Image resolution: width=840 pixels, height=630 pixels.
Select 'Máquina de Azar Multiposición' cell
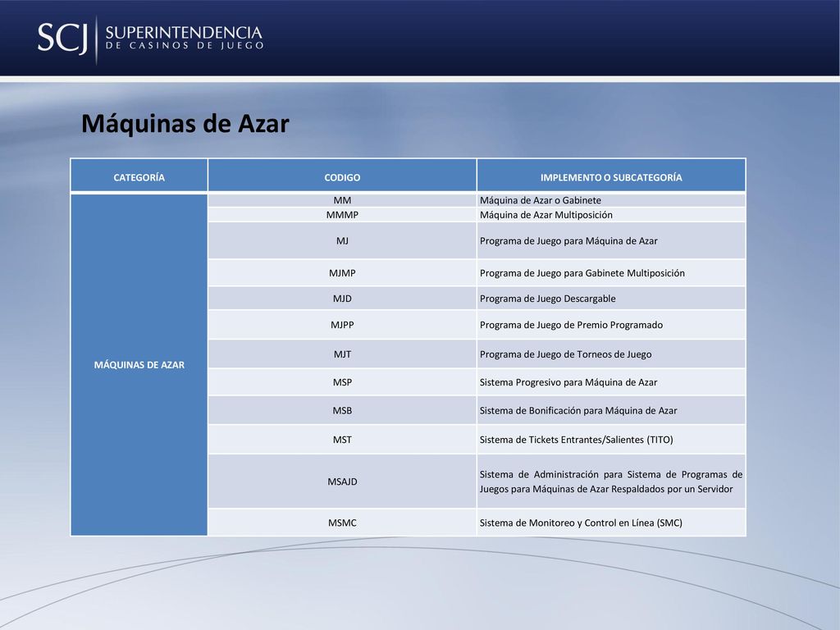[611, 215]
